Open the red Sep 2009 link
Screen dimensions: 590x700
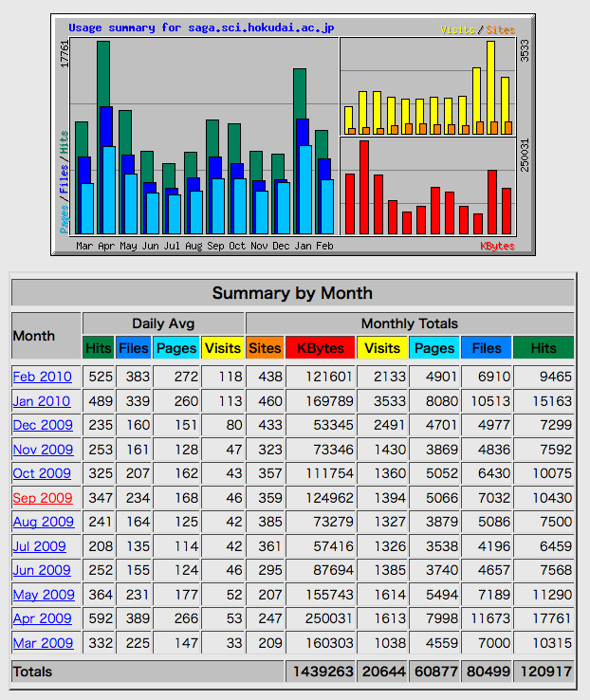tap(43, 498)
